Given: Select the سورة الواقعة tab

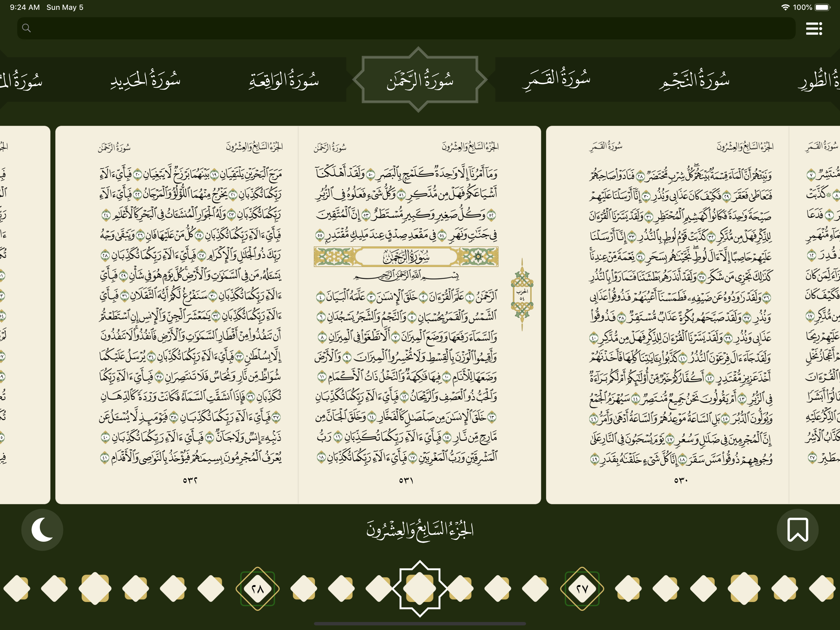Looking at the screenshot, I should [284, 80].
